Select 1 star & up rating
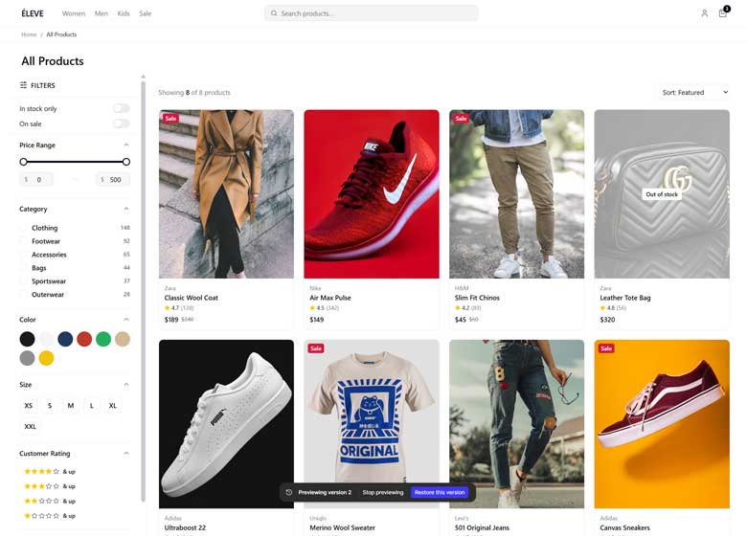 coord(50,516)
